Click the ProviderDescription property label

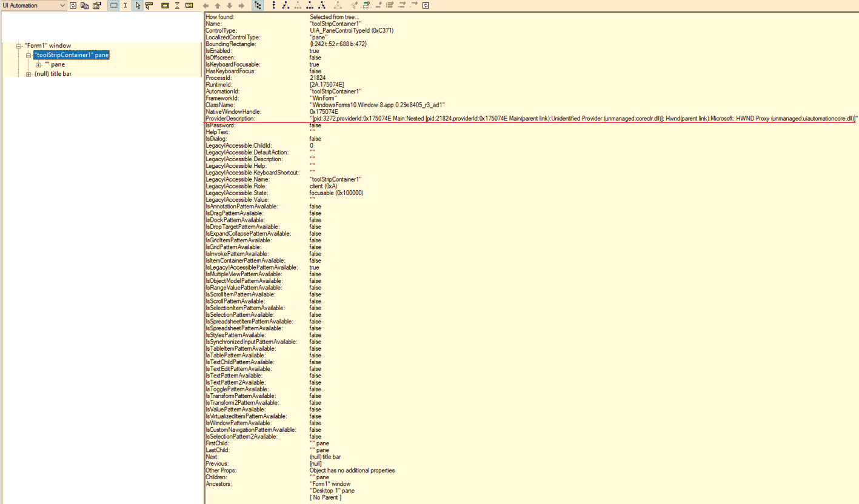(x=230, y=119)
